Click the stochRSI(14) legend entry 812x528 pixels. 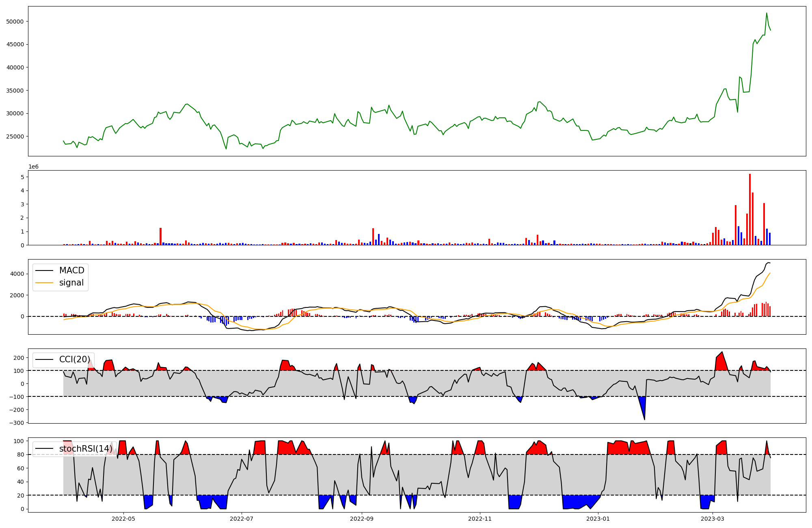click(x=86, y=449)
